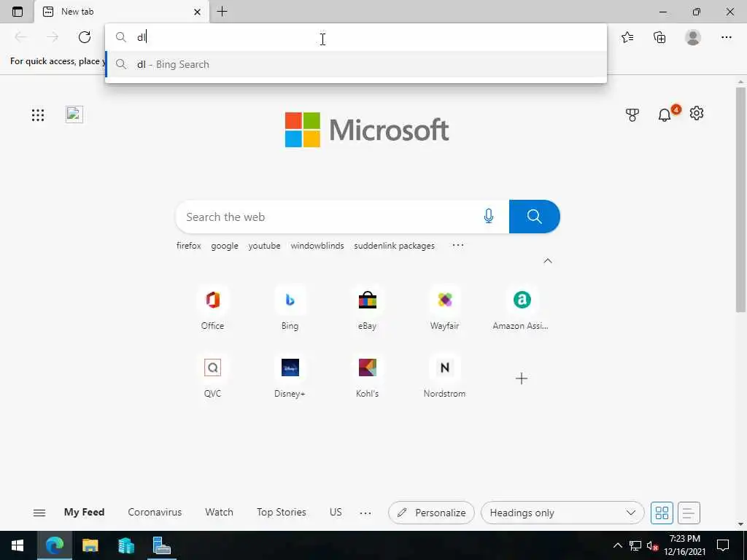
Task: Open Windows Start menu
Action: pos(18,545)
